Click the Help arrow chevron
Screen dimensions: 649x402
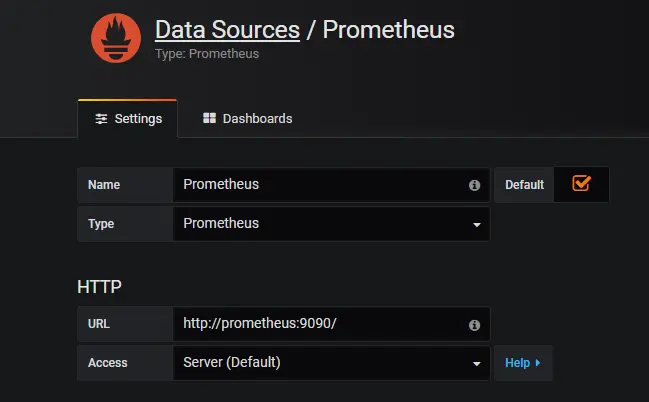pyautogui.click(x=538, y=363)
